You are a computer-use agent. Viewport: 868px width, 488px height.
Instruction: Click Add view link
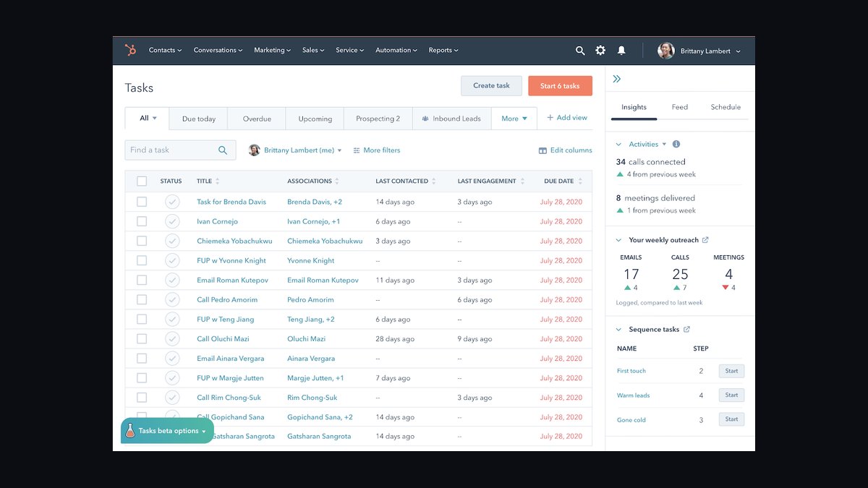point(567,118)
